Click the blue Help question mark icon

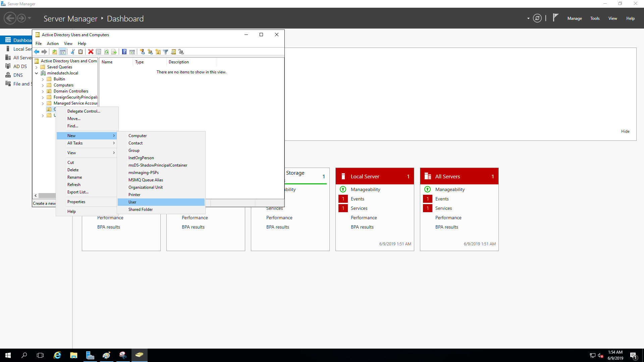pos(124,52)
